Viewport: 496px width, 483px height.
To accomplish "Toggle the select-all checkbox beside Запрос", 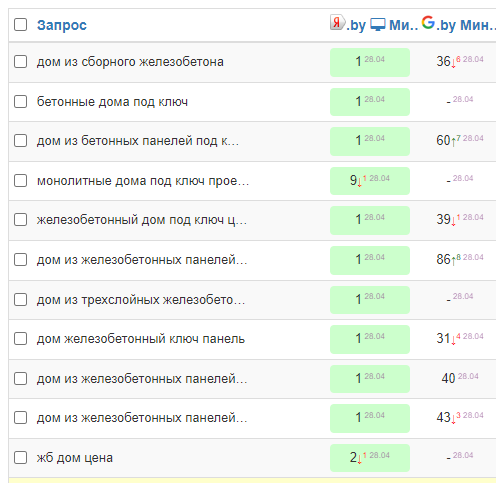I will point(21,25).
